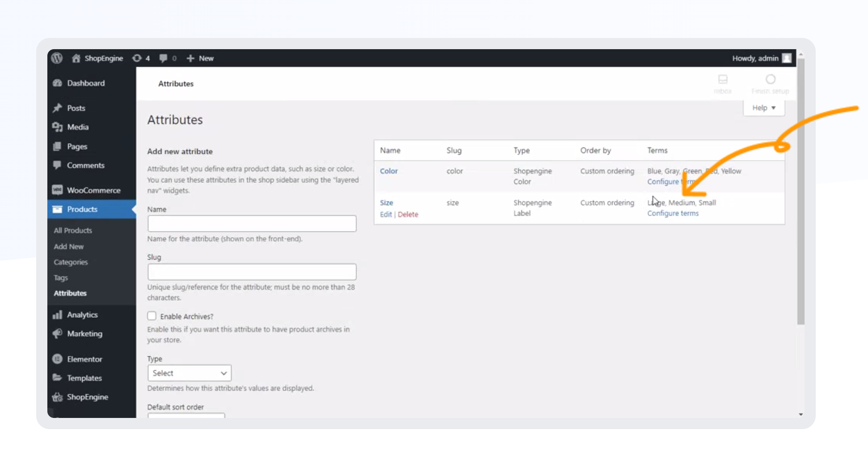Click the Comments sidebar icon
This screenshot has height=468, width=868.
tap(57, 165)
